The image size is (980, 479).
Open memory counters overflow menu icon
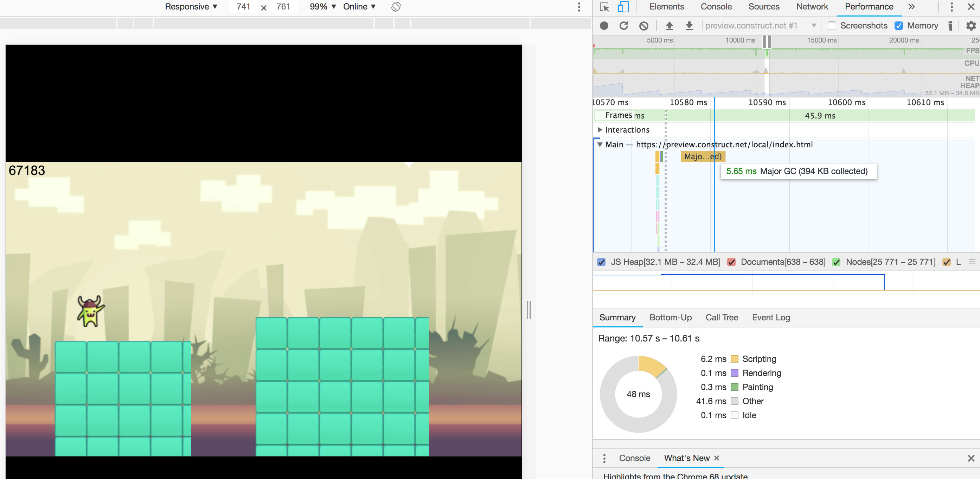click(x=972, y=262)
